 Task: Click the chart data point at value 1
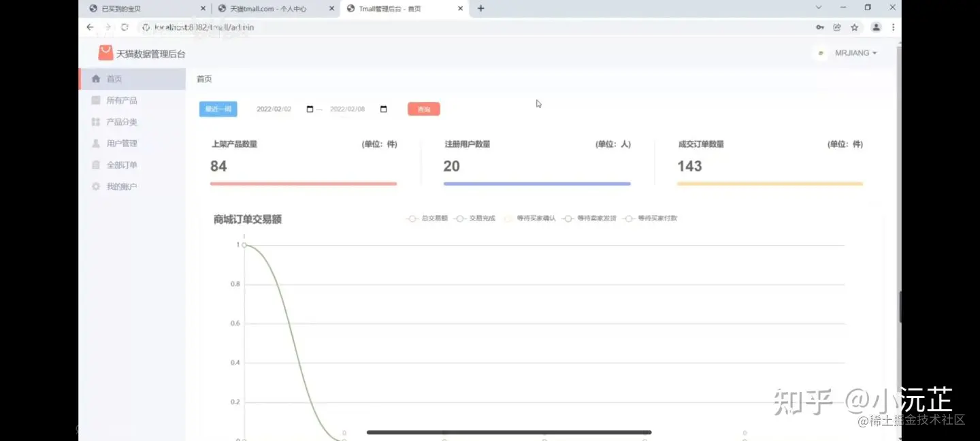click(244, 245)
